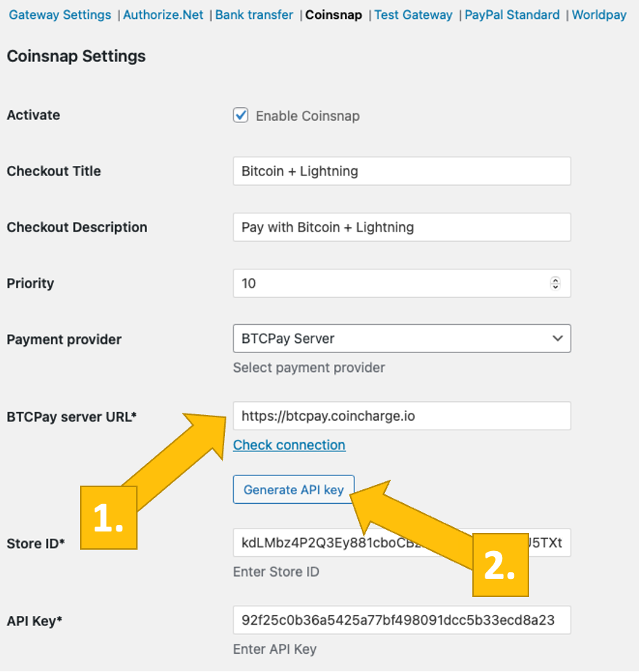639x672 pixels.
Task: Switch to Gateway Settings tab
Action: (x=60, y=15)
